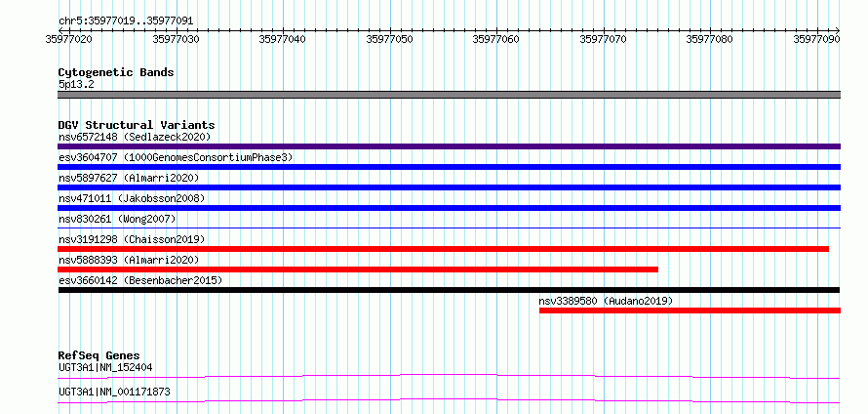
Task: Click the nsv3191298 (Chaisson2019) label
Action: [132, 239]
